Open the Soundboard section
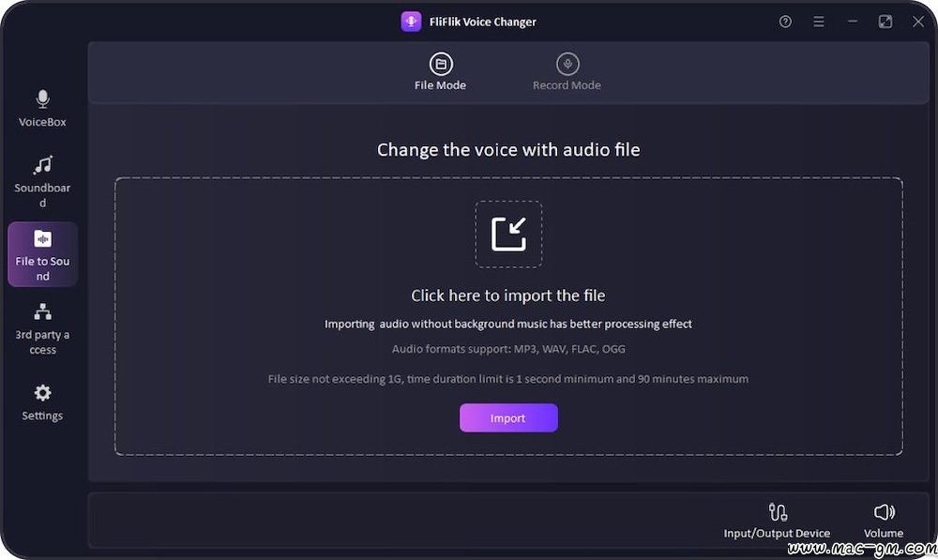 (x=42, y=181)
